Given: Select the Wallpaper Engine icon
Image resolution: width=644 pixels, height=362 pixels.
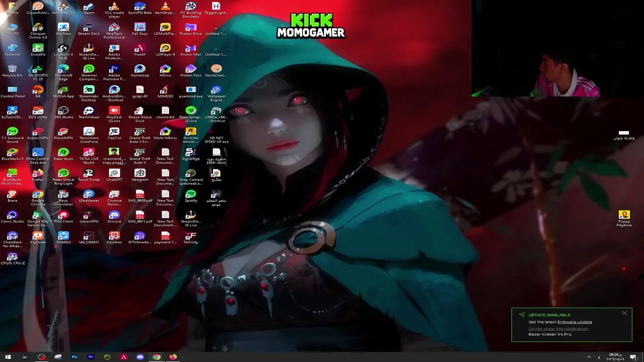Looking at the screenshot, I should coord(216,94).
